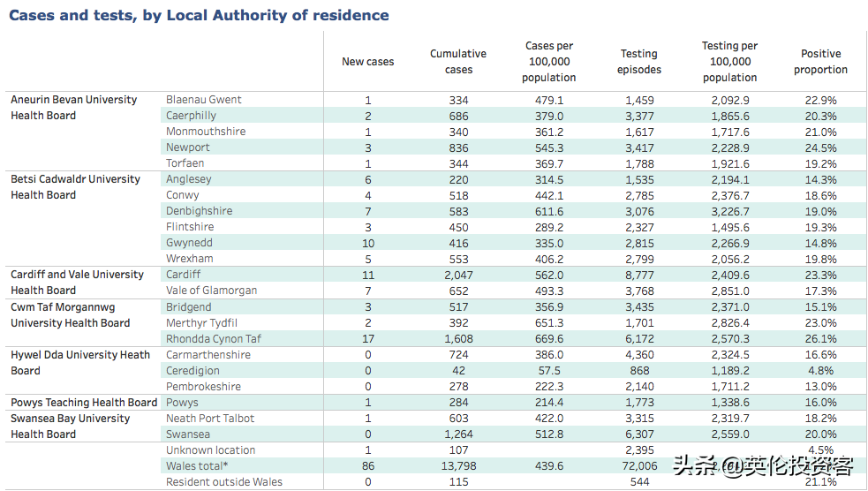Select Vale of Glamorgan's testing per 100,000 value 2,851.0
Image resolution: width=868 pixels, height=491 pixels.
730,291
